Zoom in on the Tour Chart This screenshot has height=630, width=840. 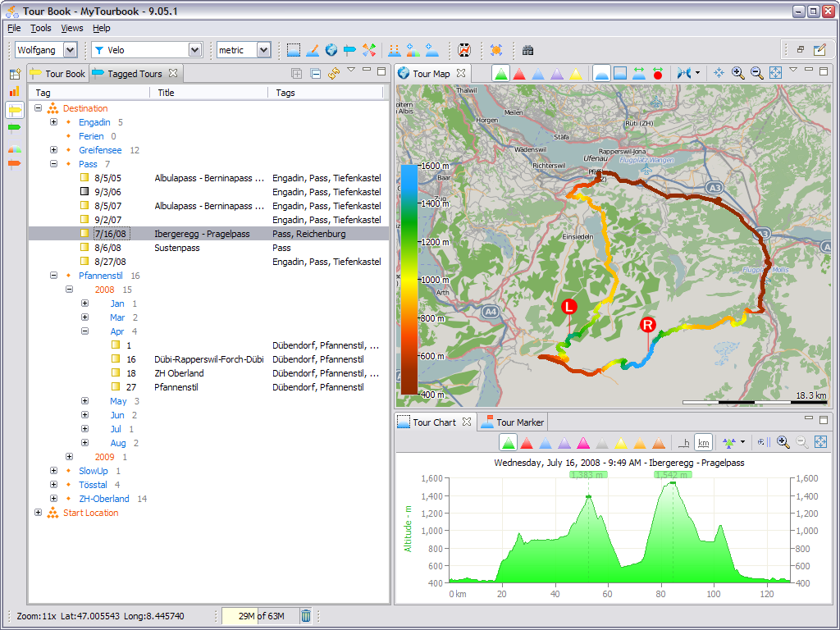click(x=783, y=442)
